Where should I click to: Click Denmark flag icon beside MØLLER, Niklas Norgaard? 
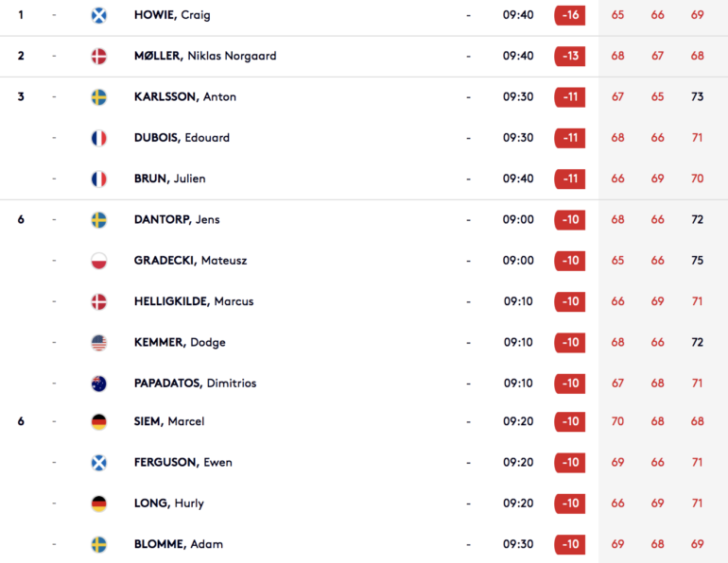99,56
